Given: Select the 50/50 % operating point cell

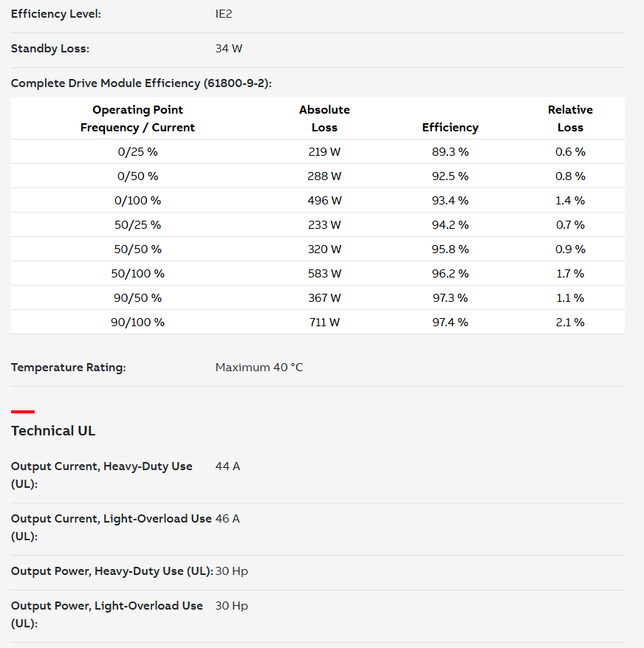Looking at the screenshot, I should [137, 249].
